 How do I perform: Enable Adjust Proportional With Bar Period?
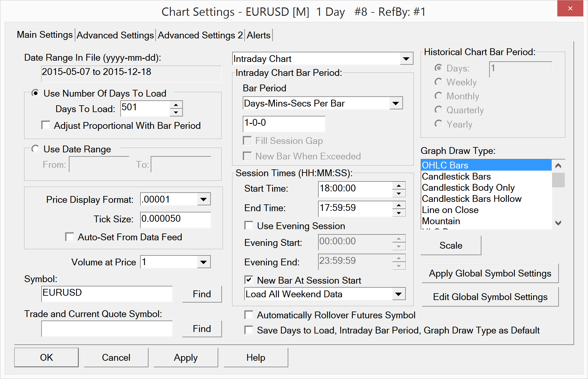[46, 125]
